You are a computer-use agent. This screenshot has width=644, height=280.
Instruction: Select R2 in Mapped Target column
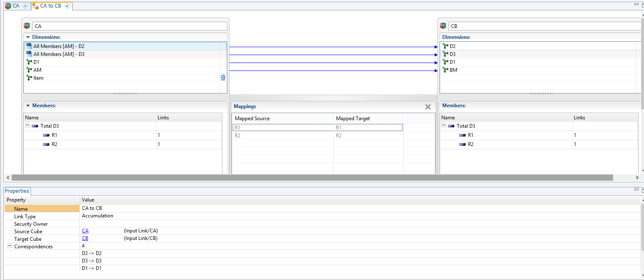pos(339,136)
